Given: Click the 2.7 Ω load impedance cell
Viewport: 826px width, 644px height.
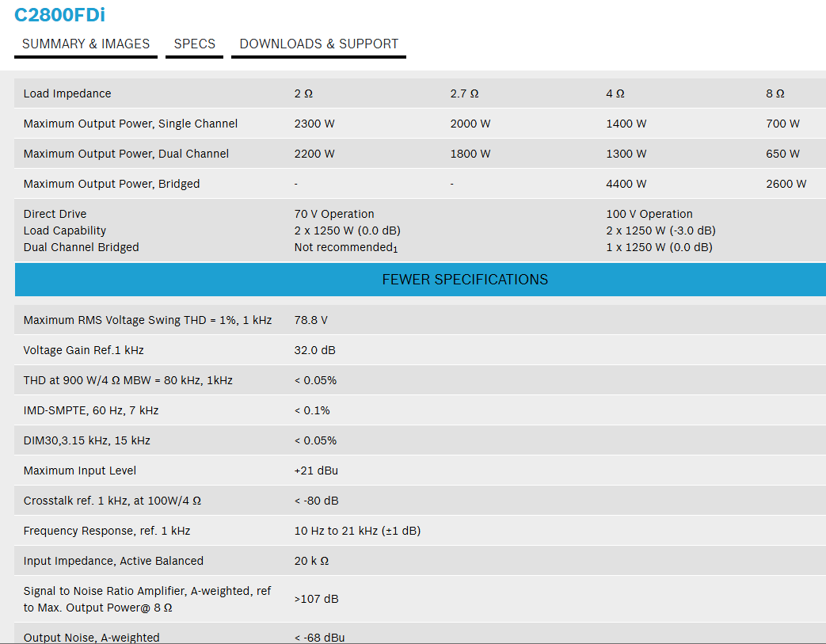Looking at the screenshot, I should pyautogui.click(x=464, y=93).
